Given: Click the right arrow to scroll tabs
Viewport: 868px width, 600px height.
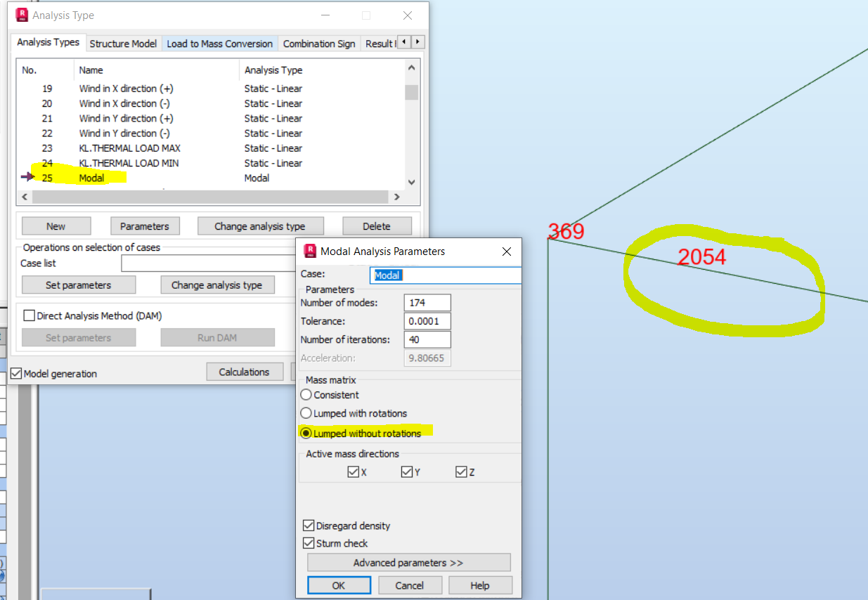Looking at the screenshot, I should point(417,42).
